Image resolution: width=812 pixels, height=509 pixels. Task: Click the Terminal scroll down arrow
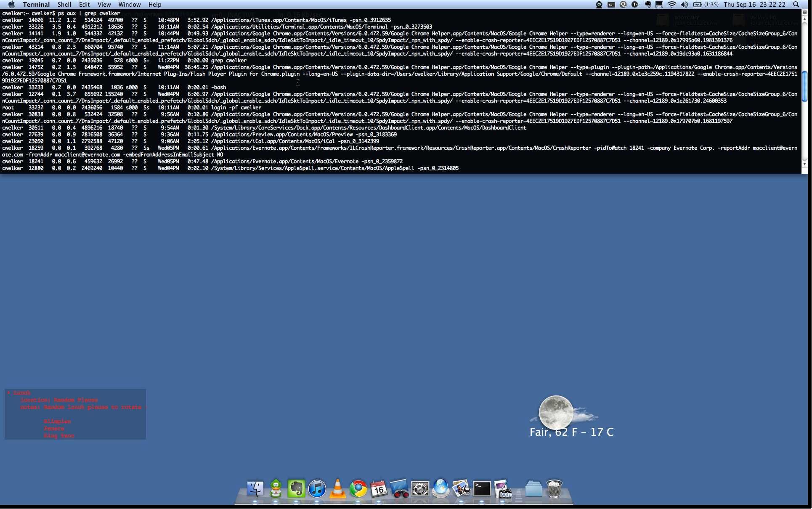click(804, 164)
